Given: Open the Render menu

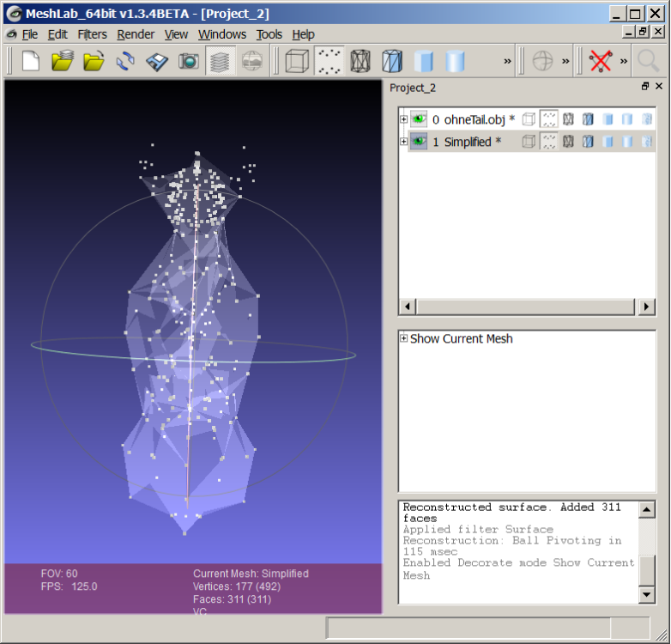Looking at the screenshot, I should (x=136, y=34).
